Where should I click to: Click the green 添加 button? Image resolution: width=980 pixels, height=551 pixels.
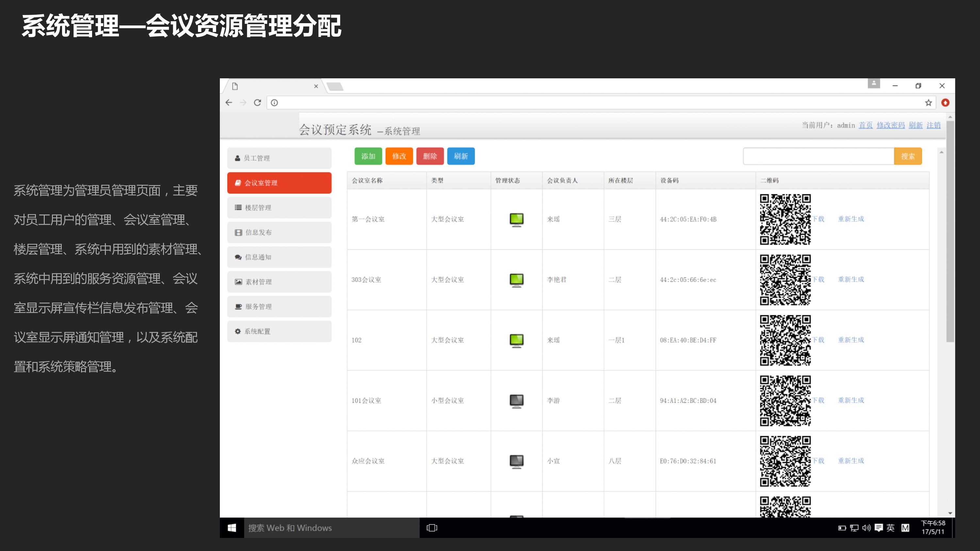tap(368, 156)
